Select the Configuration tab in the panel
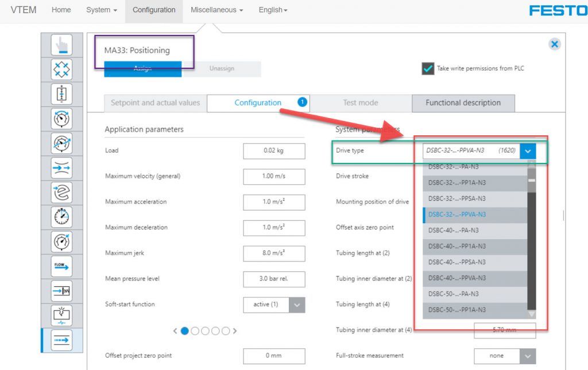The width and height of the screenshot is (588, 370). [x=258, y=103]
